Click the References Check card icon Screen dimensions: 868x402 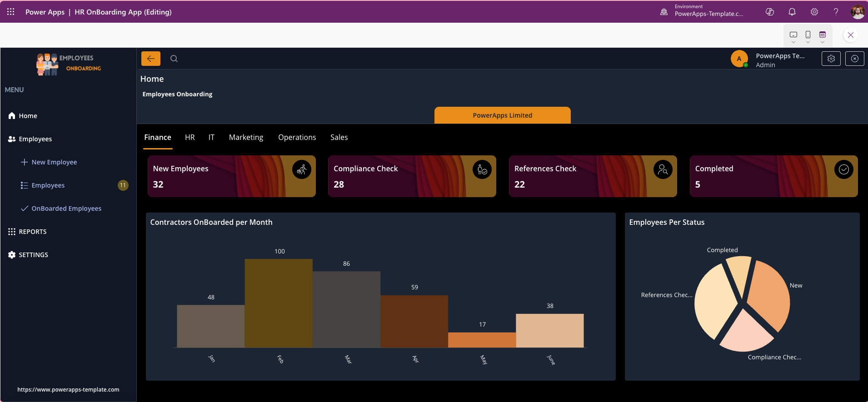663,170
